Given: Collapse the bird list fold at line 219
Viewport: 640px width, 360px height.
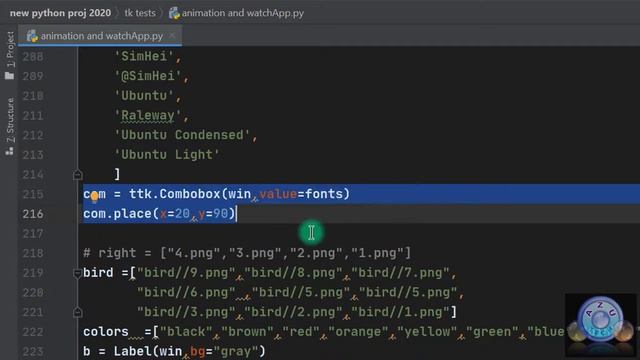Looking at the screenshot, I should point(78,273).
